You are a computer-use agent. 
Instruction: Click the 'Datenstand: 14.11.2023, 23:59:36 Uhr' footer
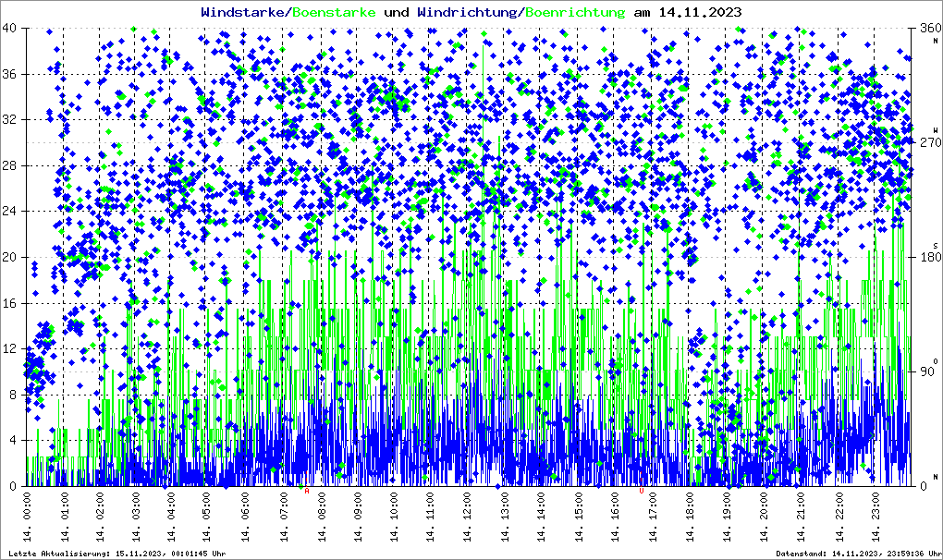pos(858,554)
